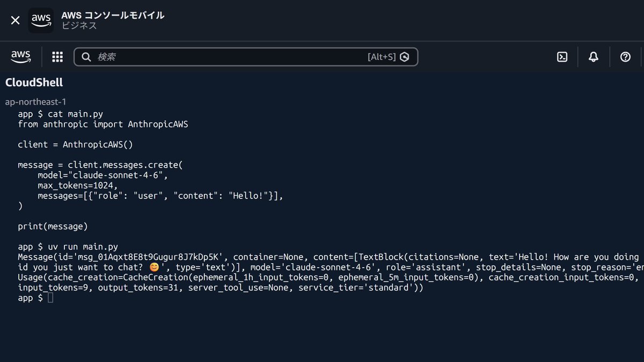Close the AWS console mobile view
Screen dimensions: 644x362
(15, 20)
